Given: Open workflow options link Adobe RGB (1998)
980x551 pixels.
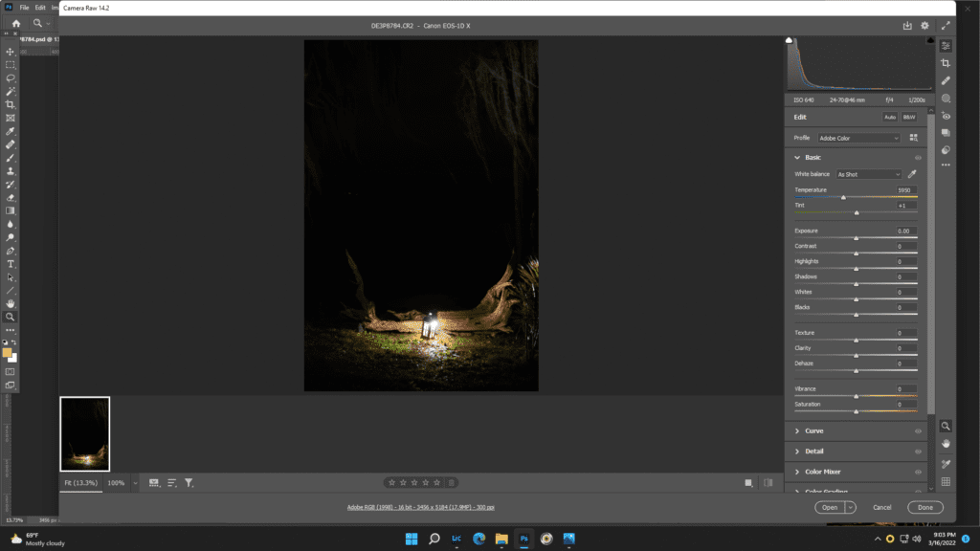Looking at the screenshot, I should (x=421, y=507).
